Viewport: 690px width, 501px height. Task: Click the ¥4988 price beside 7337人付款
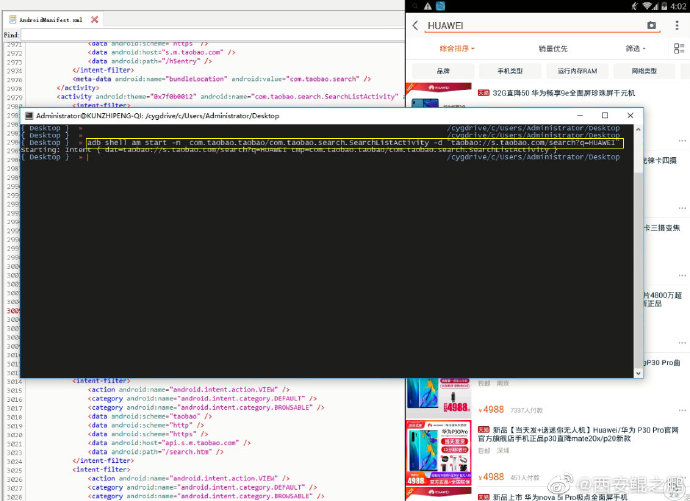click(x=491, y=410)
